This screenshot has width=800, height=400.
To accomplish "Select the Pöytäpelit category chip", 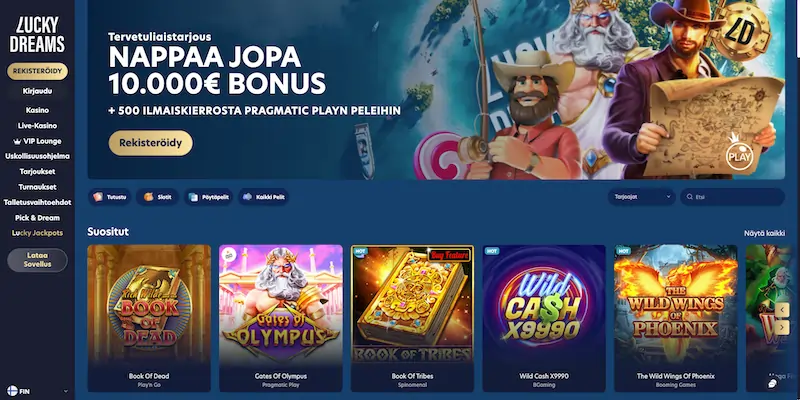I will (x=208, y=197).
